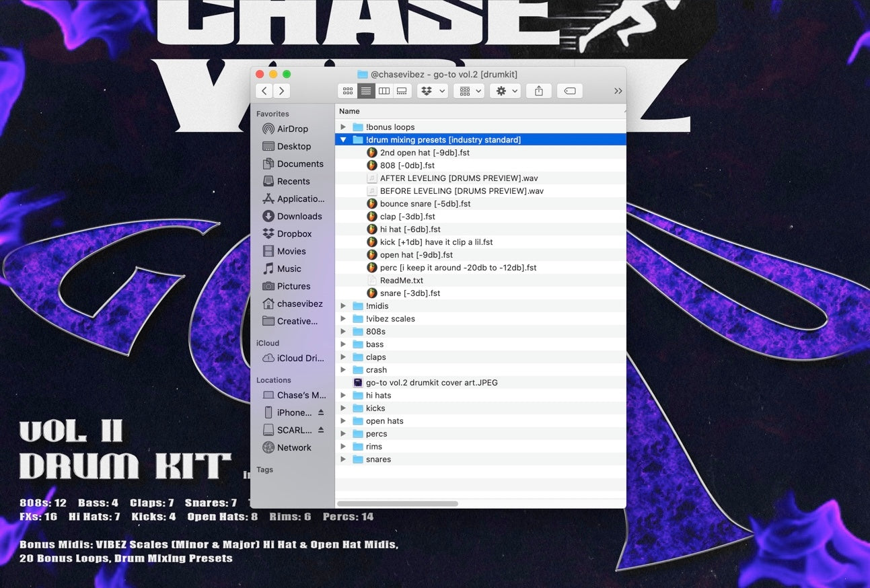Open Desktop in the sidebar
This screenshot has width=870, height=588.
tap(292, 146)
